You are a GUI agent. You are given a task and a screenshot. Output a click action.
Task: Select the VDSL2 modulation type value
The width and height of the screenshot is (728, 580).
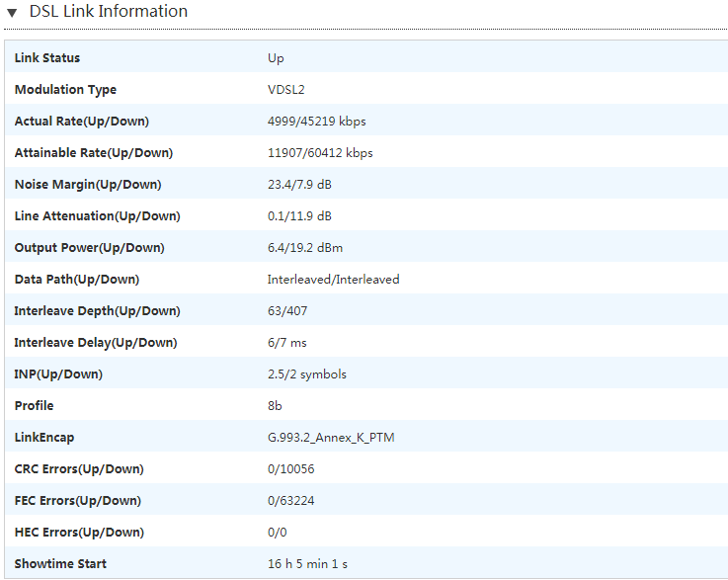click(x=286, y=90)
